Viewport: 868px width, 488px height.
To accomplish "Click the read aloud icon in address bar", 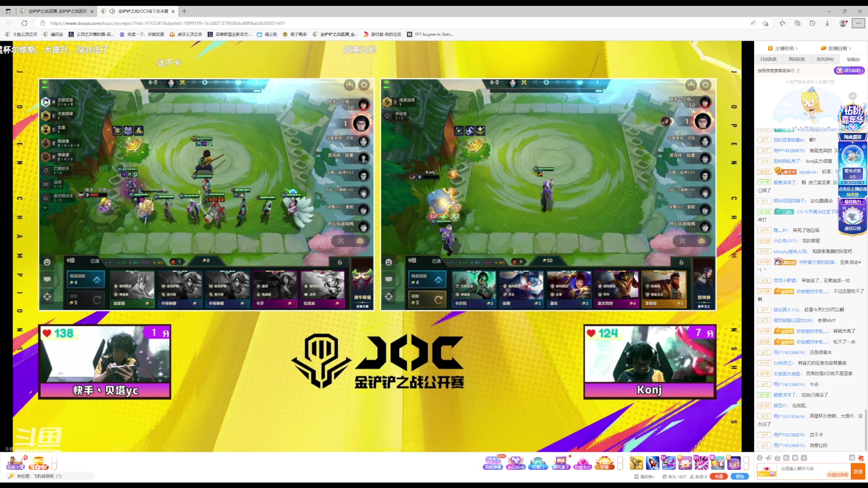I will click(753, 23).
